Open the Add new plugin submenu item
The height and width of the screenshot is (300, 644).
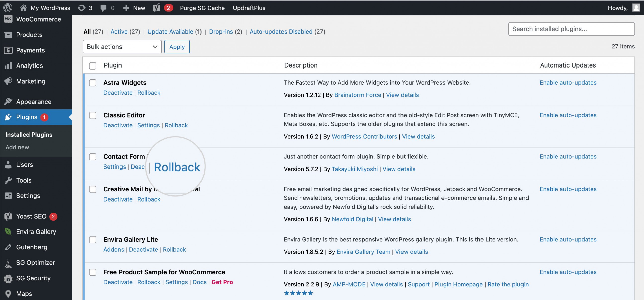(17, 147)
